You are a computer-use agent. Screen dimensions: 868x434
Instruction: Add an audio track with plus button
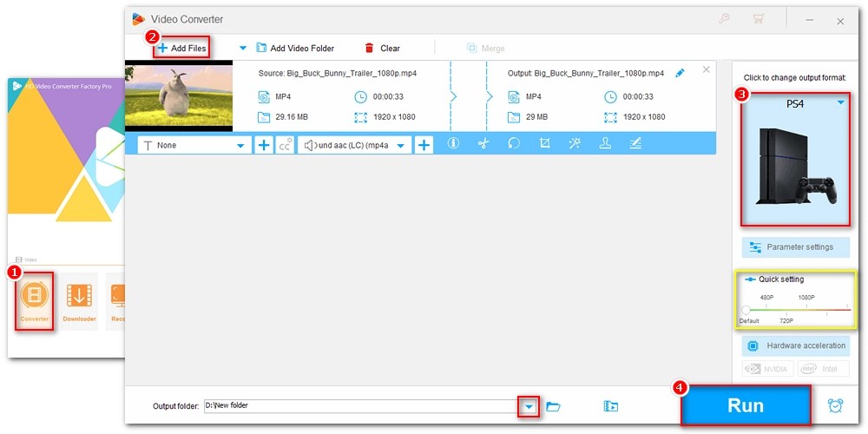coord(424,145)
